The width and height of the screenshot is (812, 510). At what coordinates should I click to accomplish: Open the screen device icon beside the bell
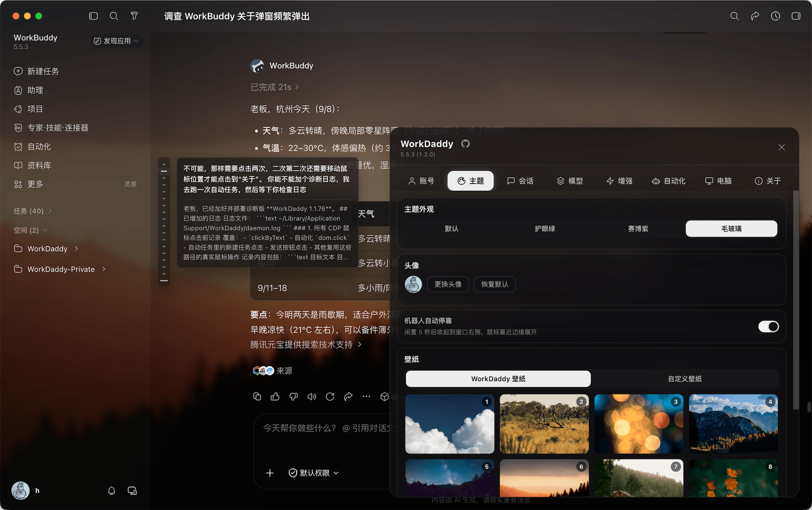[x=132, y=490]
